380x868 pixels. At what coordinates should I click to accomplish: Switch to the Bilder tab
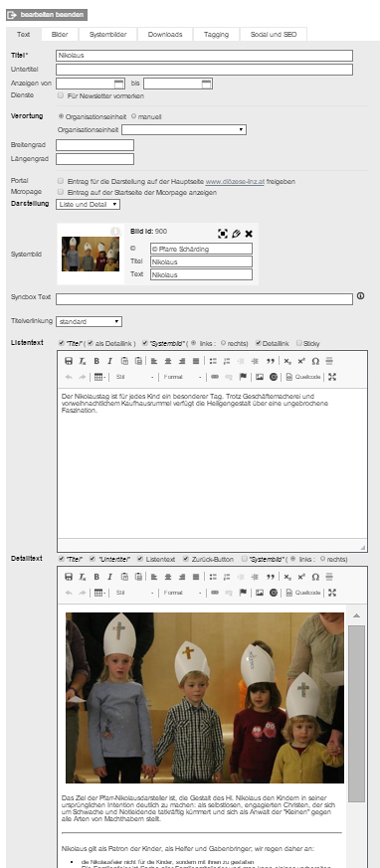(x=60, y=35)
